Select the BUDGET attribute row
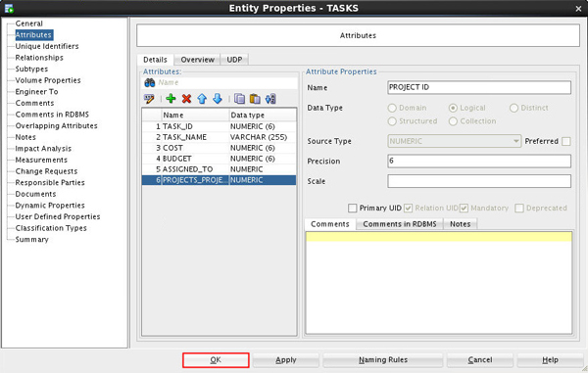Image resolution: width=588 pixels, height=373 pixels. point(219,159)
